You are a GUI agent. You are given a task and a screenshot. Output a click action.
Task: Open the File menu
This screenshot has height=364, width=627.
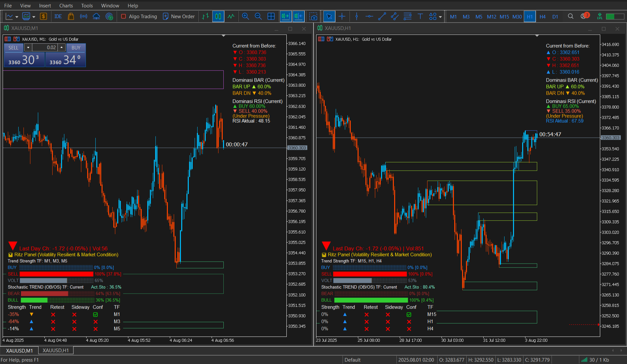tap(8, 6)
